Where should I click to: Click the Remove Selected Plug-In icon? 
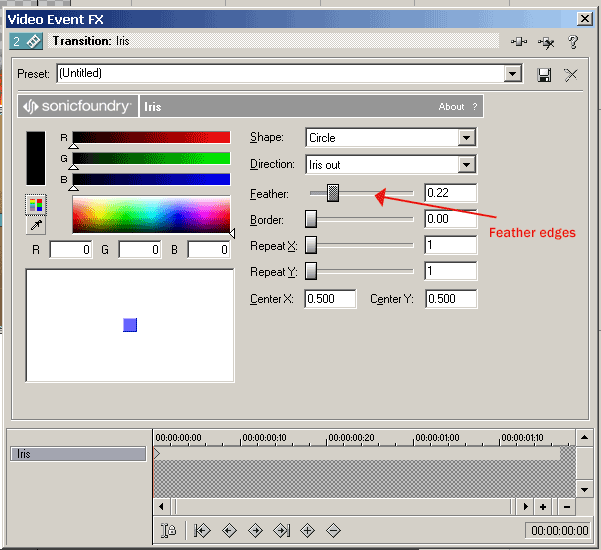[546, 42]
